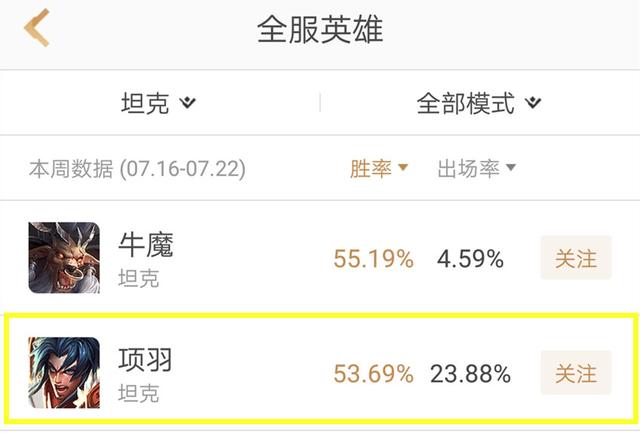Toggle 关注 for 项羽
640x434 pixels.
click(575, 373)
